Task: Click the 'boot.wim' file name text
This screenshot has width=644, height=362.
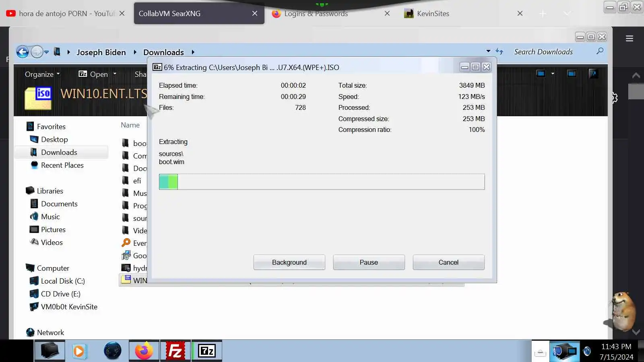Action: 171,162
